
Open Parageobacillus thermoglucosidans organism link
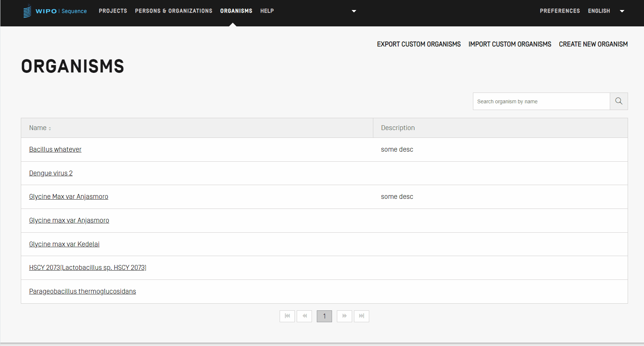(83, 291)
